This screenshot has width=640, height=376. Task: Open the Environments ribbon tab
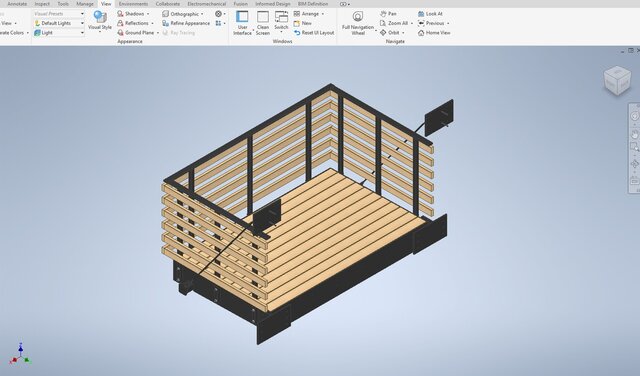tap(133, 4)
